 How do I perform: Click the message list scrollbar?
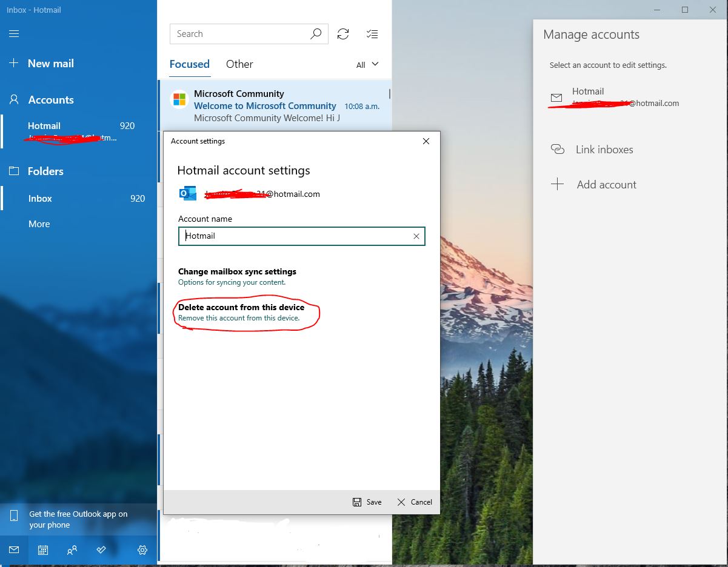click(x=389, y=94)
